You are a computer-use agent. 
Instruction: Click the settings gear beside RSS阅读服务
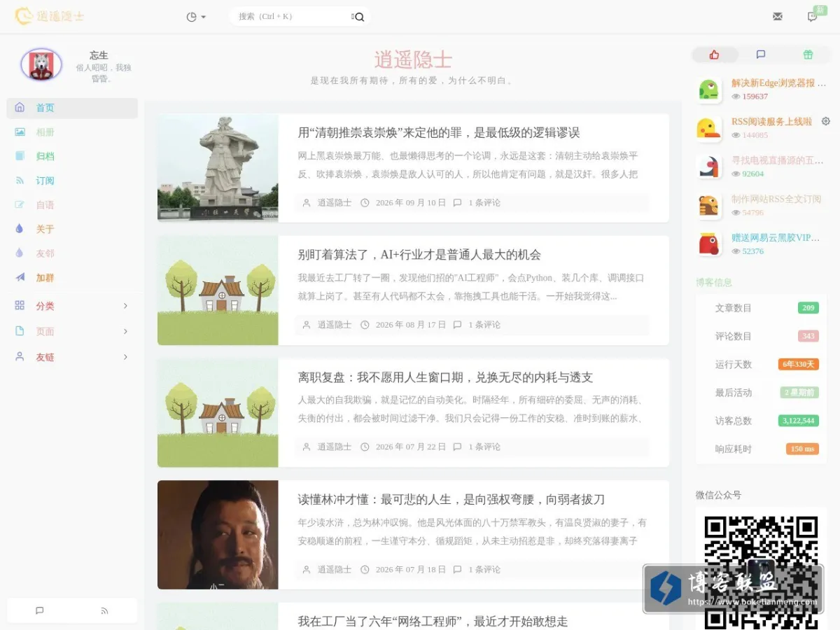[825, 121]
